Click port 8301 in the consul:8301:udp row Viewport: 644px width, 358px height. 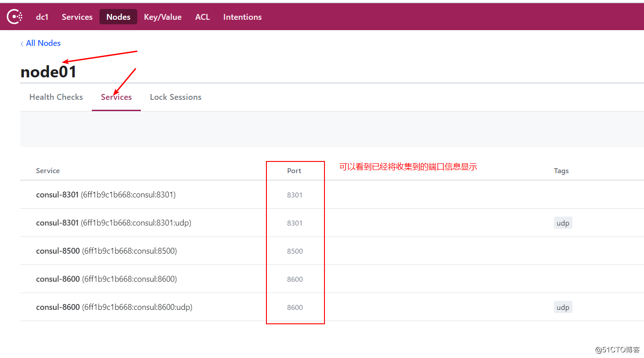coord(295,223)
